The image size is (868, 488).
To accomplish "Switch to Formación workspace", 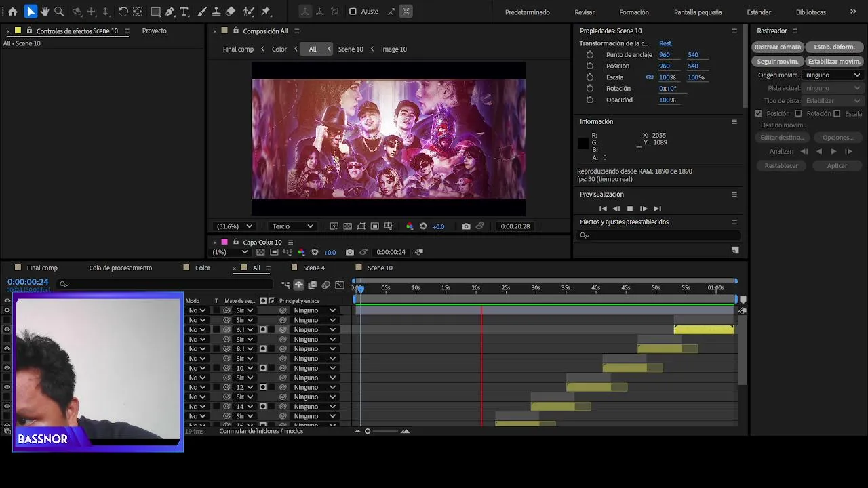I will point(634,12).
